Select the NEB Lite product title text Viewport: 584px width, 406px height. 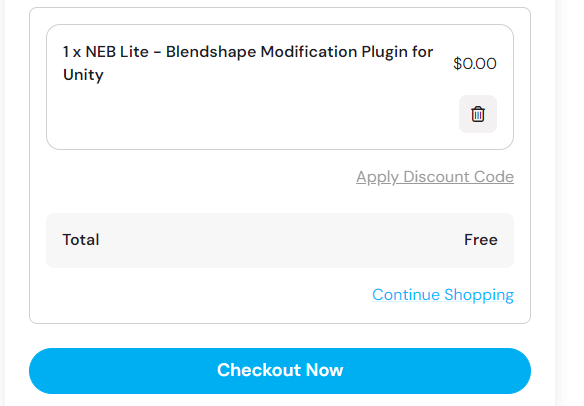(x=248, y=63)
